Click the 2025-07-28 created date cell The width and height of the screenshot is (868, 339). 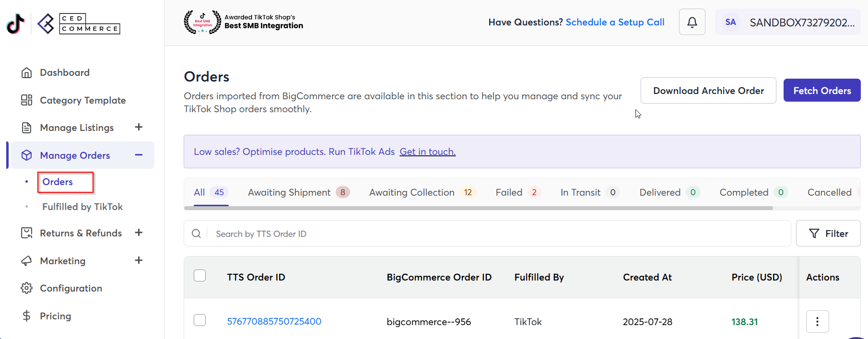pos(647,322)
